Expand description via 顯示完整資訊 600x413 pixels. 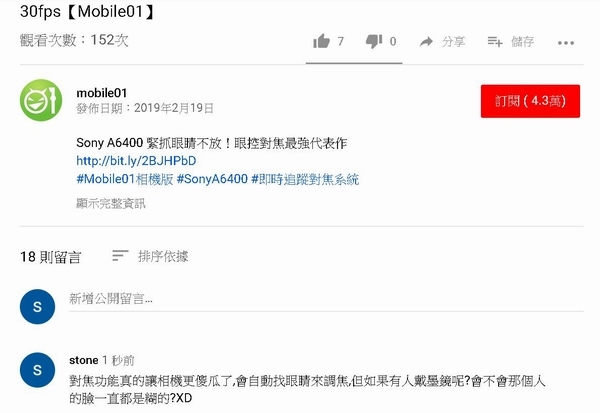click(111, 203)
